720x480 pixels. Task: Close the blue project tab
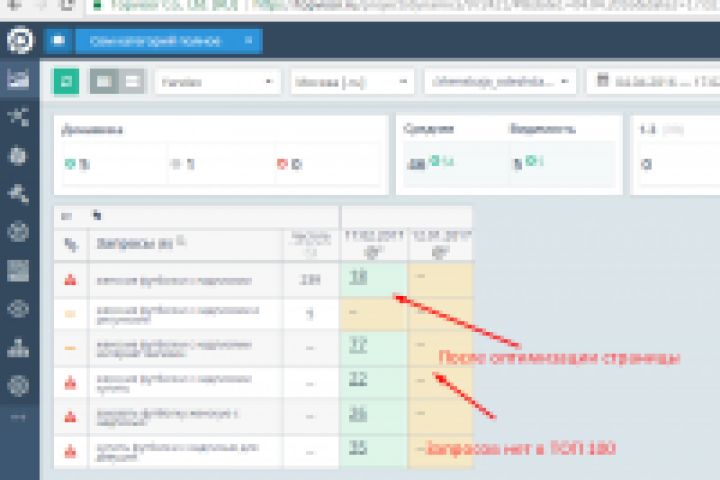[x=249, y=41]
